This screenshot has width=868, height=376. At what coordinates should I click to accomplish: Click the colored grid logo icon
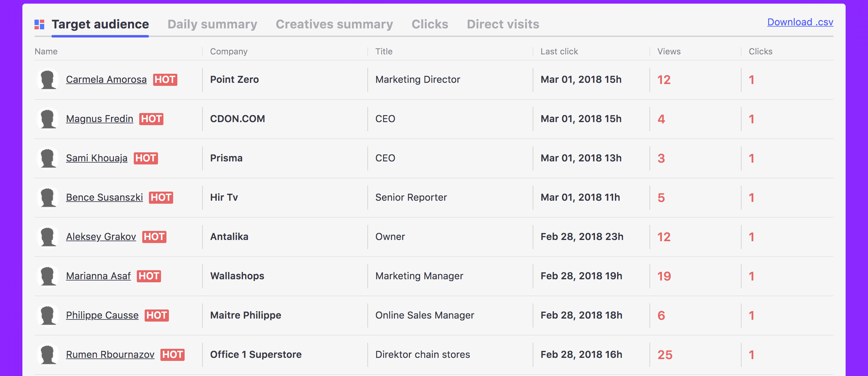tap(39, 24)
